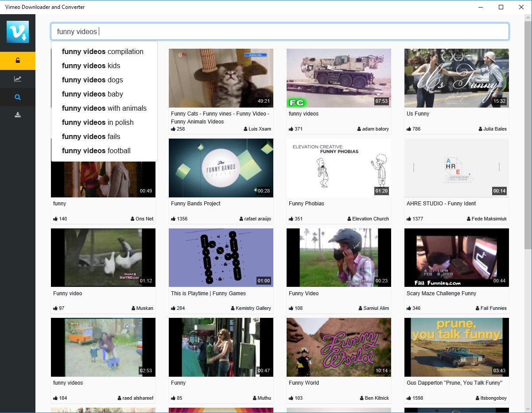Click the Gus Dapperton video title

coord(454,383)
